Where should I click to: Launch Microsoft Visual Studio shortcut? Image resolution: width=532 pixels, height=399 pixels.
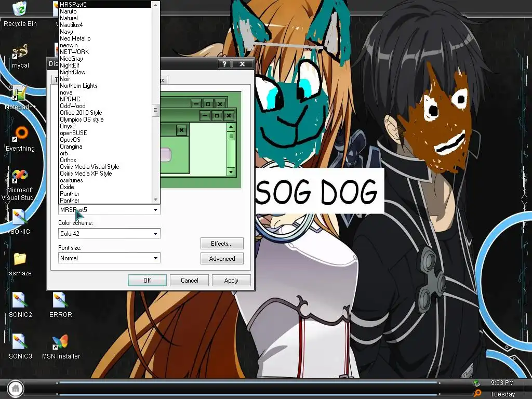(x=19, y=185)
